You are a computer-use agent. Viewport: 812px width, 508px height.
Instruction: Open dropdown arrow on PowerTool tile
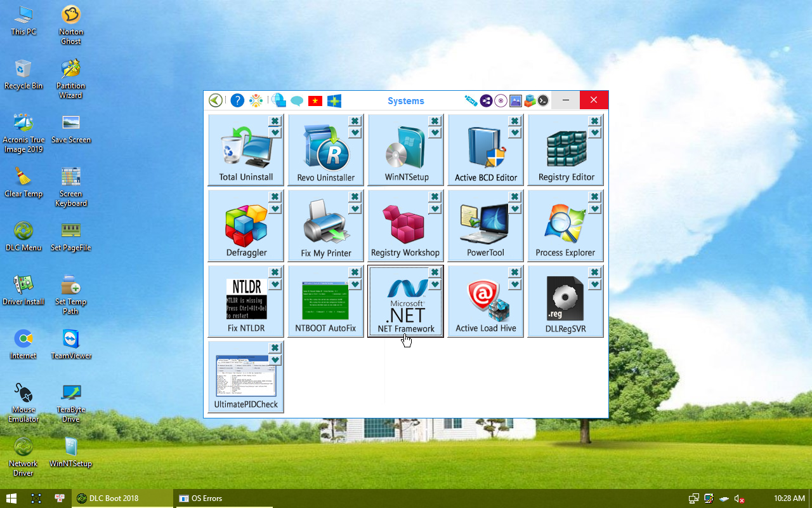(514, 208)
